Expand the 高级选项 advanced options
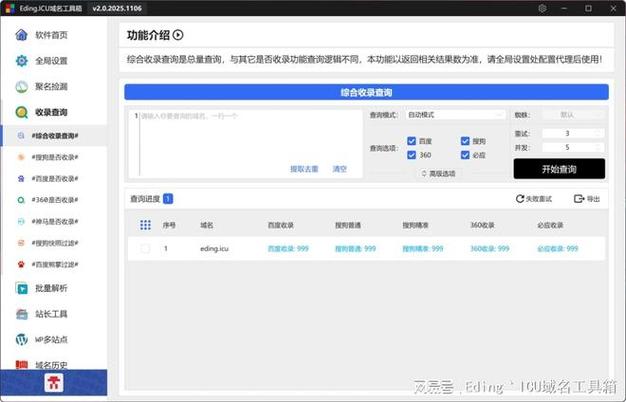Screen dimensions: 626x402 pyautogui.click(x=438, y=174)
